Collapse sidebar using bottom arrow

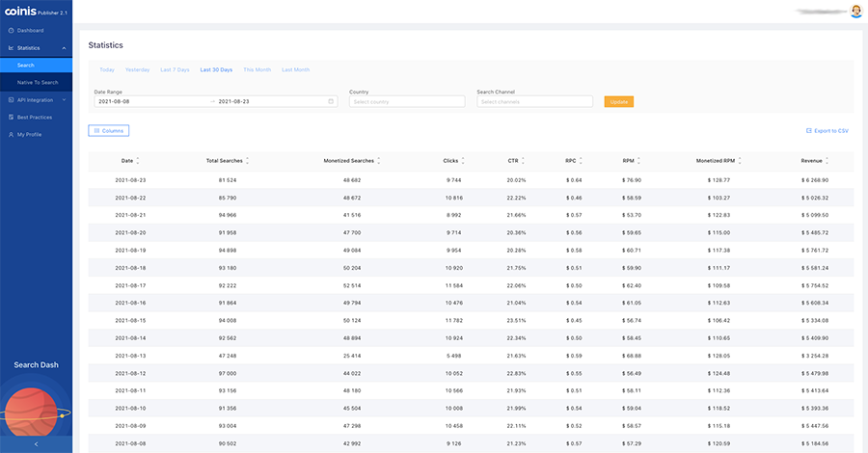pos(36,443)
